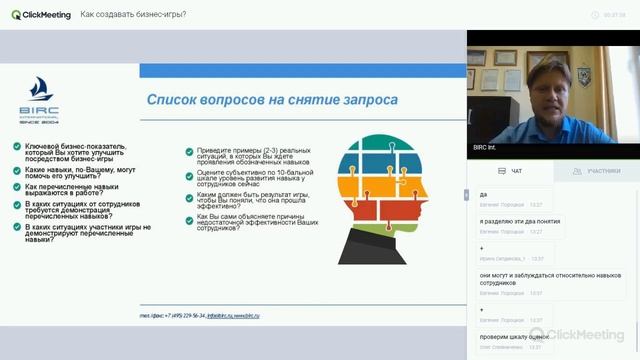Click bullet text 'Как Вы сами объясняете причины'
640x360 pixels.
coord(257,222)
